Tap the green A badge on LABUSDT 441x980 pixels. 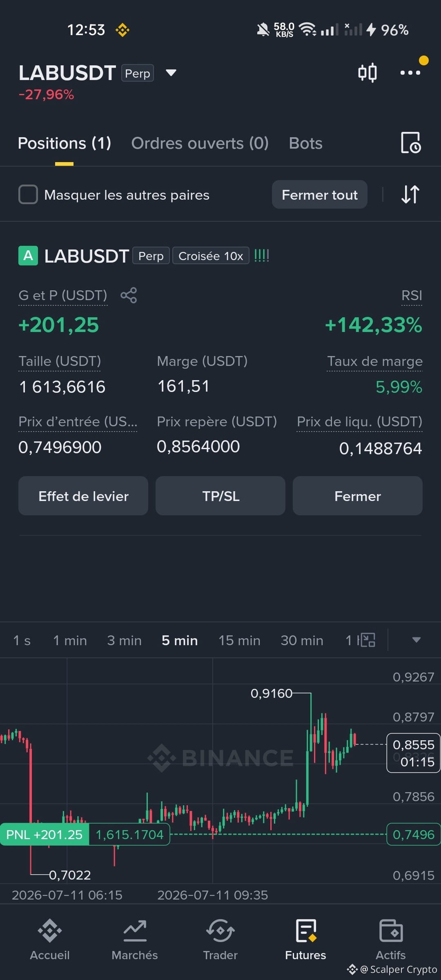click(28, 256)
